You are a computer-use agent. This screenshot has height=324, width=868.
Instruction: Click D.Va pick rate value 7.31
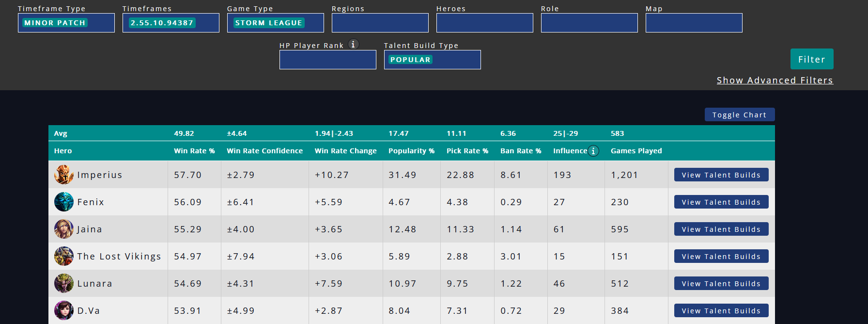click(458, 311)
